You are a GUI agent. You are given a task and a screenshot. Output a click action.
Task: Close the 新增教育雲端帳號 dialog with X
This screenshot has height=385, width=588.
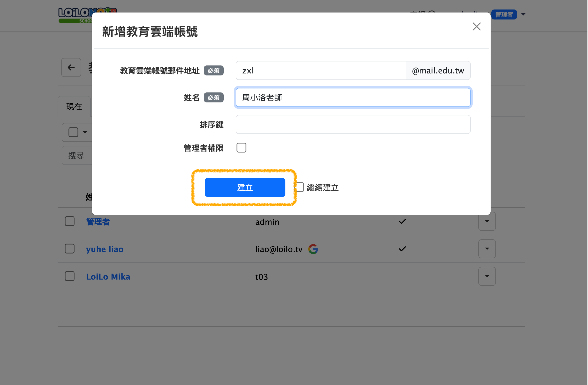pos(476,27)
